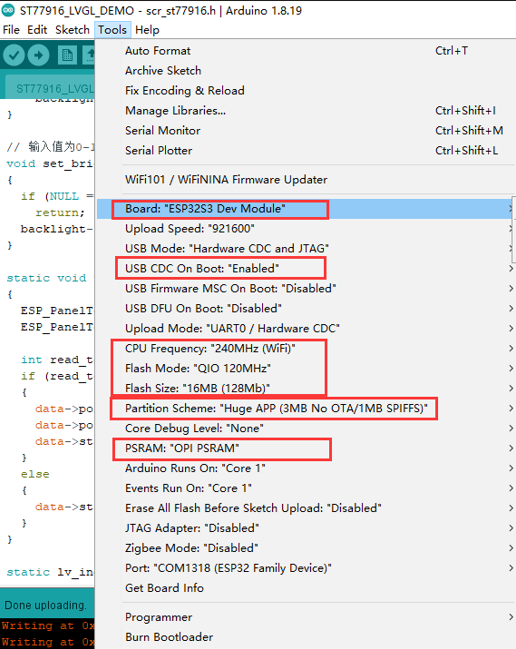The image size is (516, 649).
Task: Open USB CDC On Boot Enabled option
Action: (x=306, y=269)
